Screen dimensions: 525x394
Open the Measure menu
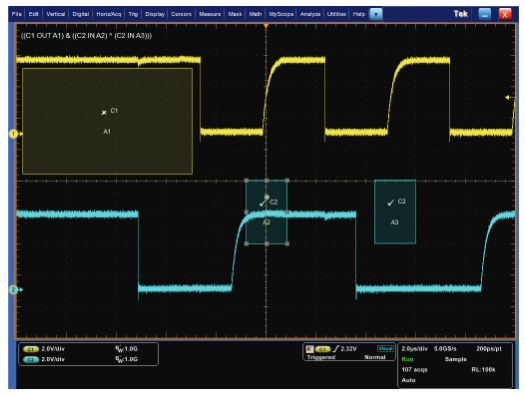point(210,14)
